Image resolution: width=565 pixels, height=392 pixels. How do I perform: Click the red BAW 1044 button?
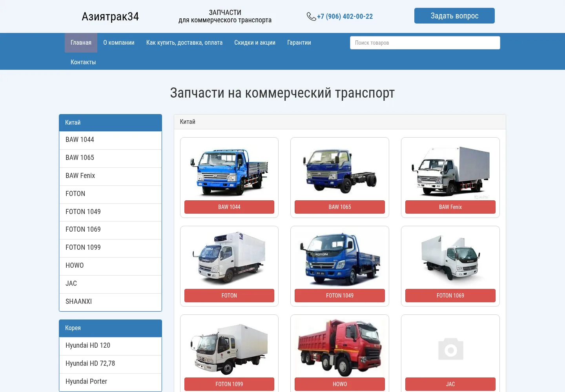[229, 207]
